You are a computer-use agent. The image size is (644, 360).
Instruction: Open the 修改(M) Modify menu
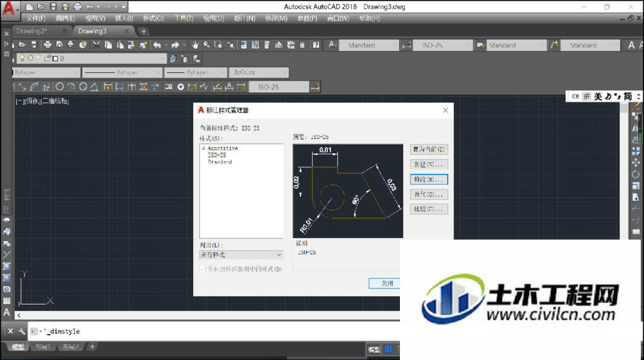[276, 19]
